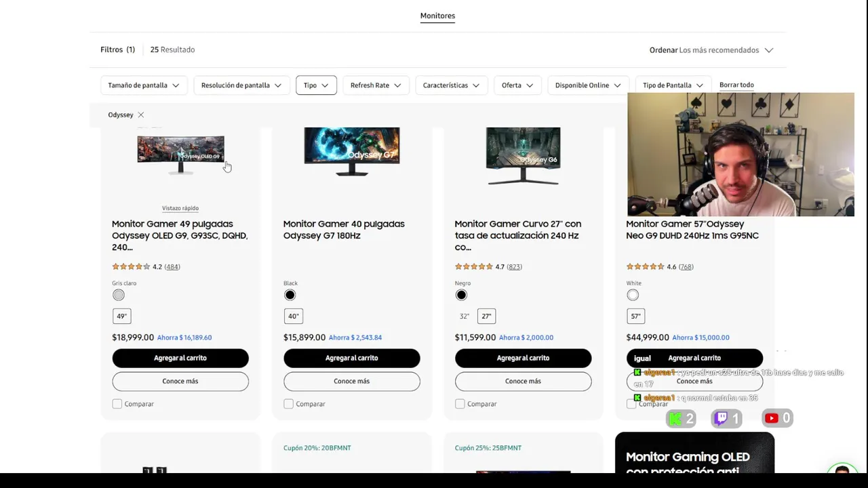Click Conoce más for Odyssey G7
Image resolution: width=868 pixels, height=488 pixels.
[352, 382]
